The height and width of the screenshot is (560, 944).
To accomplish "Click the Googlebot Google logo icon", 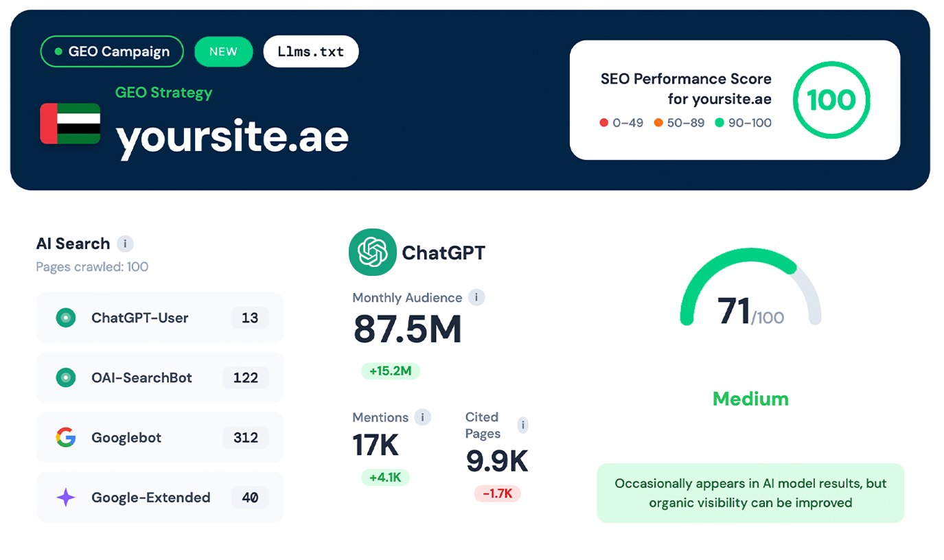I will [x=66, y=437].
